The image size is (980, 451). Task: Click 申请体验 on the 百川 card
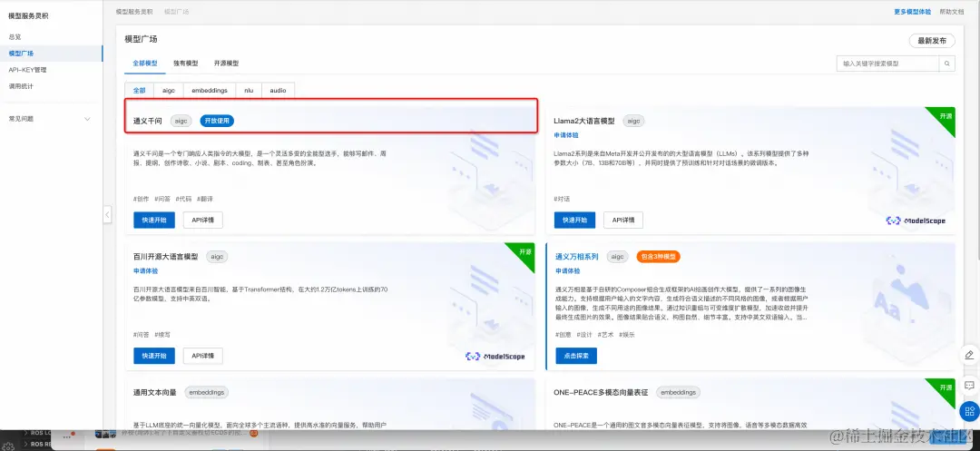tap(145, 271)
